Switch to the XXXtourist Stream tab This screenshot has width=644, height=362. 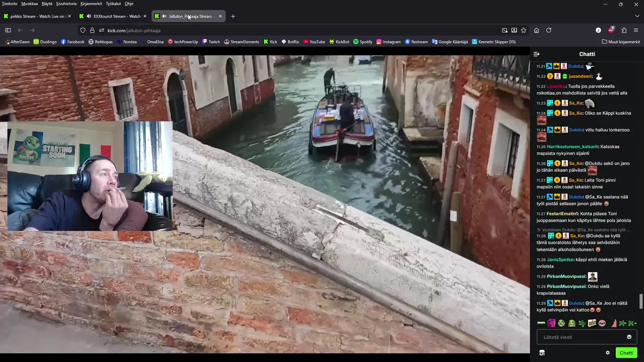(113, 16)
